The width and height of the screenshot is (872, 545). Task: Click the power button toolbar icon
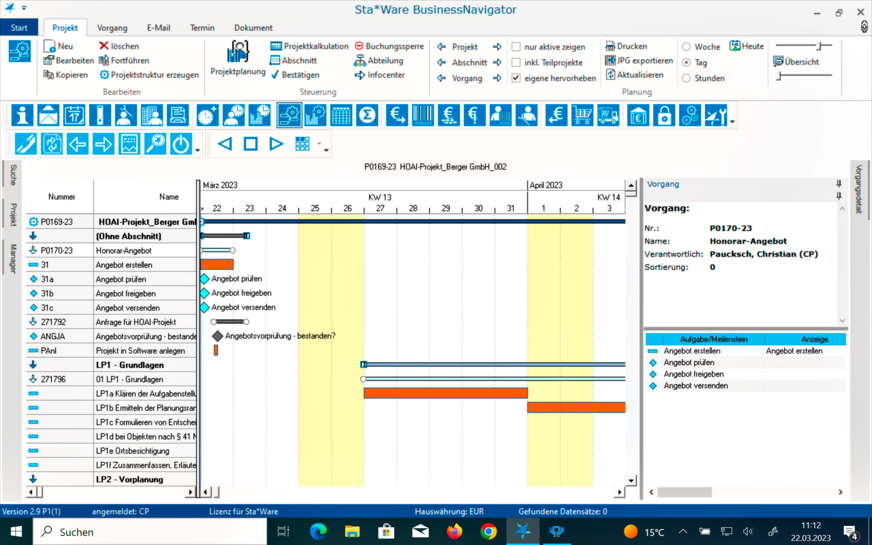coord(180,144)
